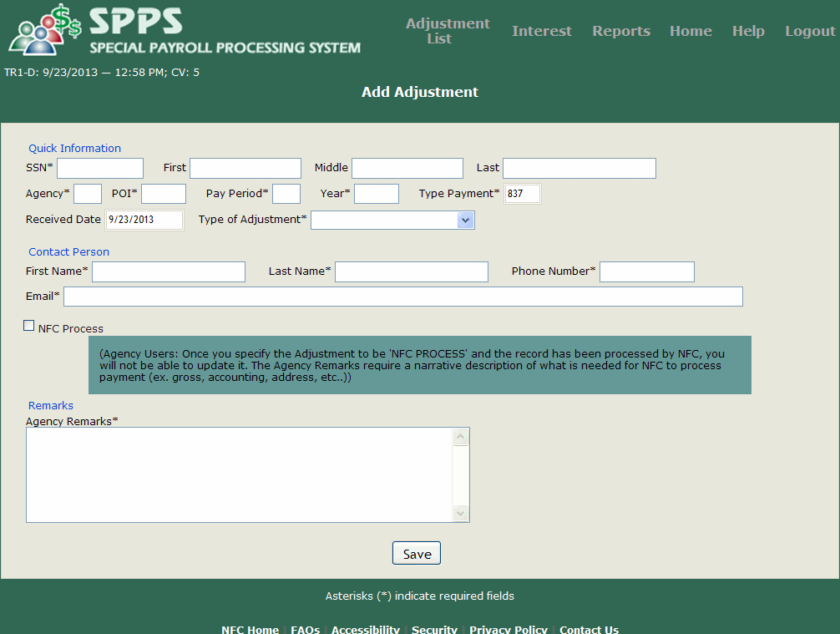Focus the Contact Person First Name field
840x634 pixels.
(x=169, y=271)
